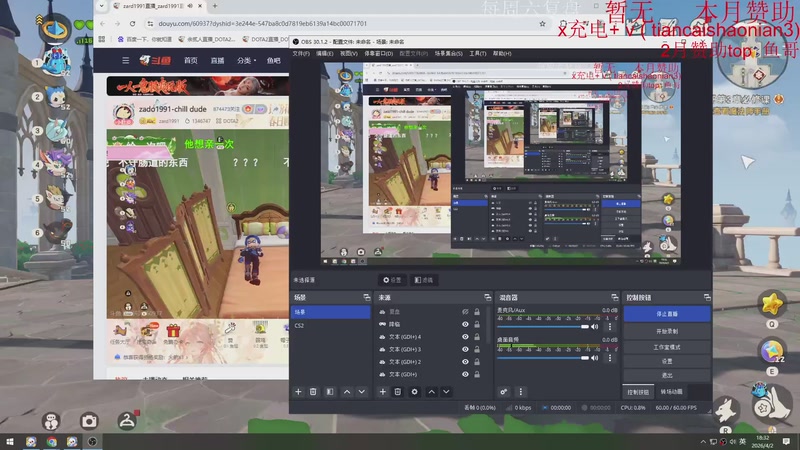This screenshot has height=450, width=800.
Task: Hide 文本 (GDI+) 2 source
Action: pyautogui.click(x=465, y=362)
